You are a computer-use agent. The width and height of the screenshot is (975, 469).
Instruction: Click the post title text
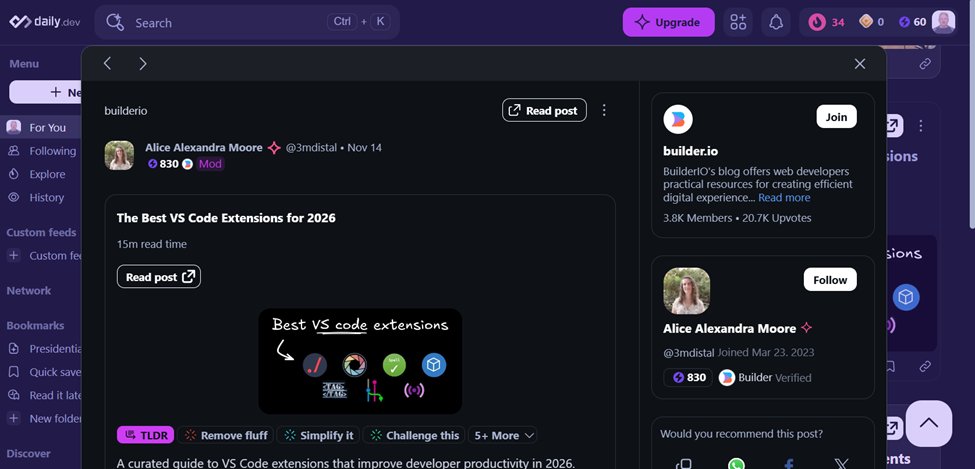(x=226, y=218)
